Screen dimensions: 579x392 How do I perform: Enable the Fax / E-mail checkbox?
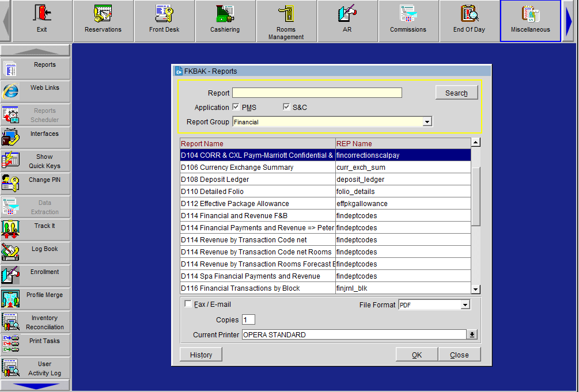click(188, 304)
